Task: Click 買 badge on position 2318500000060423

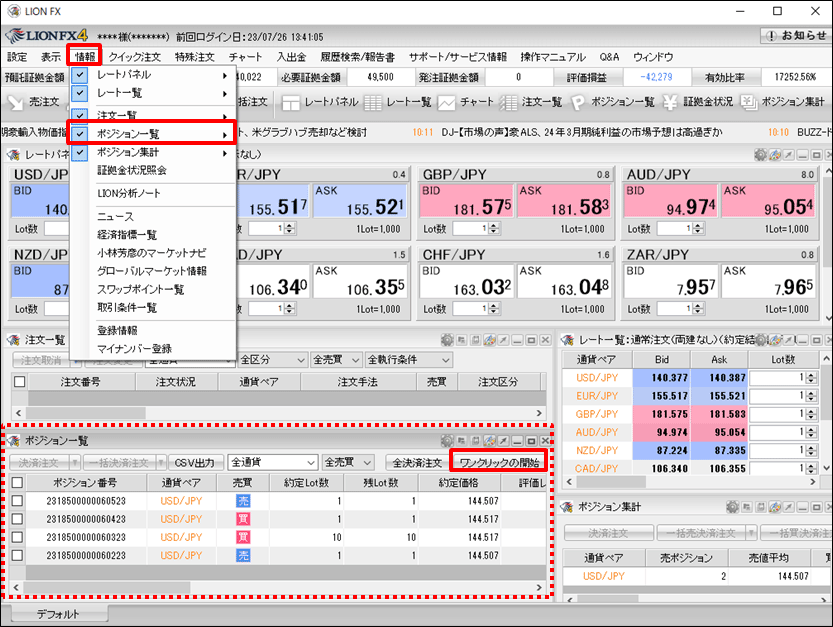Action: point(243,519)
